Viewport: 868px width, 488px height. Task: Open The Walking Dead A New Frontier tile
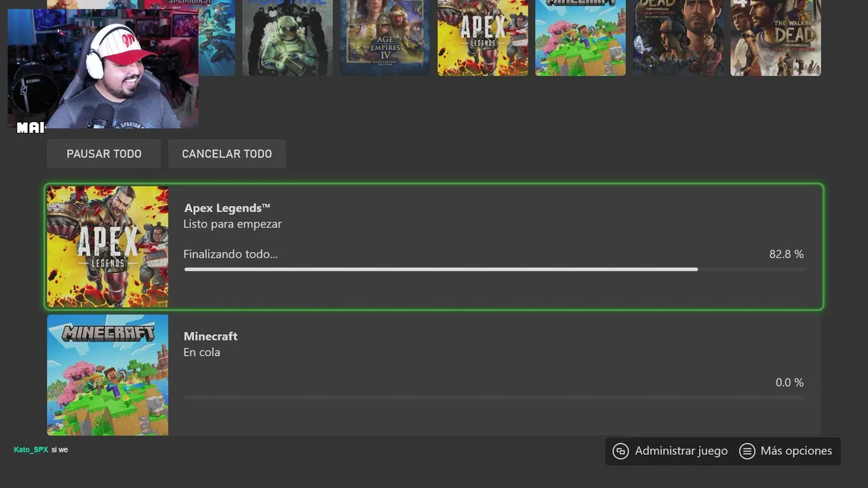(x=775, y=37)
